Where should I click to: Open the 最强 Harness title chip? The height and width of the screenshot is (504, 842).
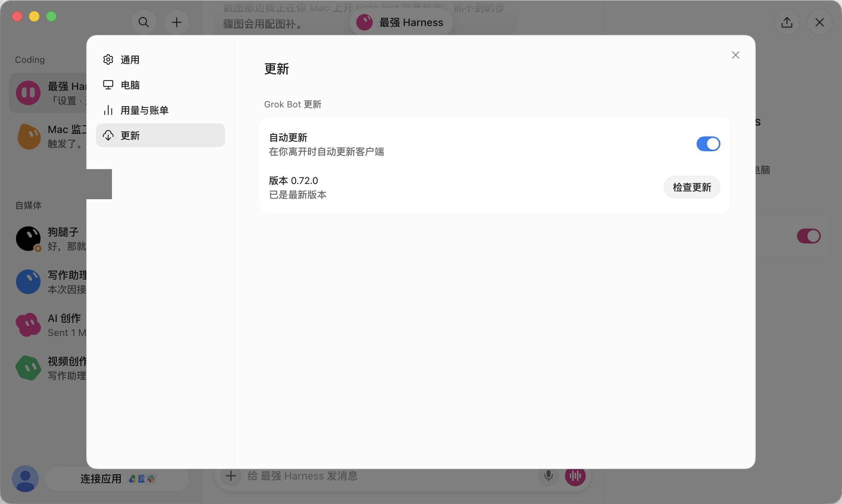tap(402, 22)
